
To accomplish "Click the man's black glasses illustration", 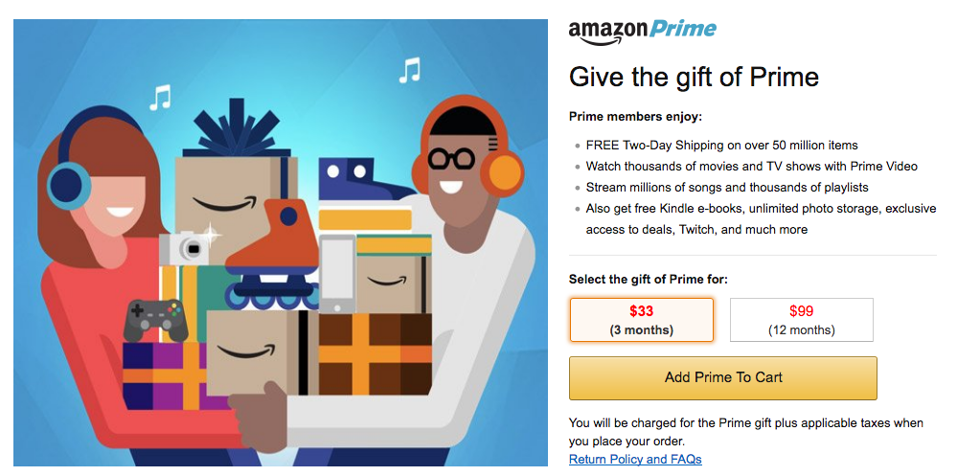I will pyautogui.click(x=452, y=160).
